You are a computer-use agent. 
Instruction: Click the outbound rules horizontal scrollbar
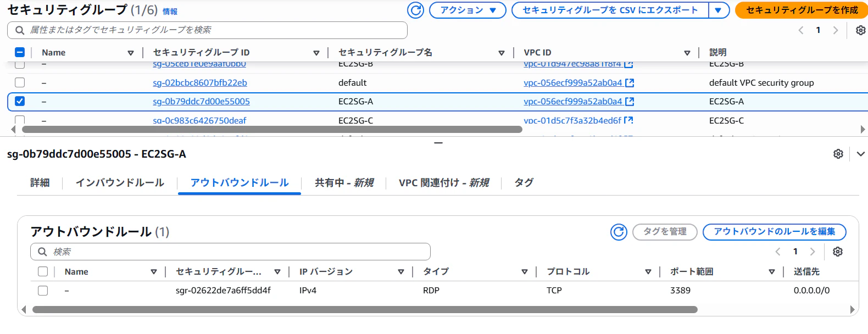pyautogui.click(x=365, y=309)
